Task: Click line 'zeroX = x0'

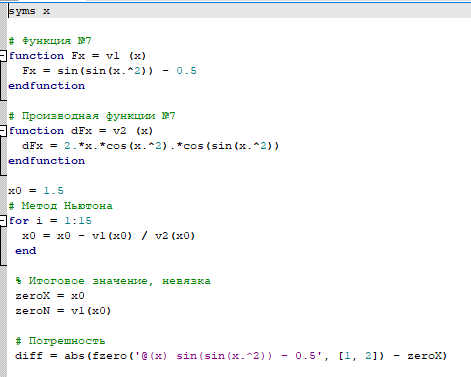Action: (50, 296)
